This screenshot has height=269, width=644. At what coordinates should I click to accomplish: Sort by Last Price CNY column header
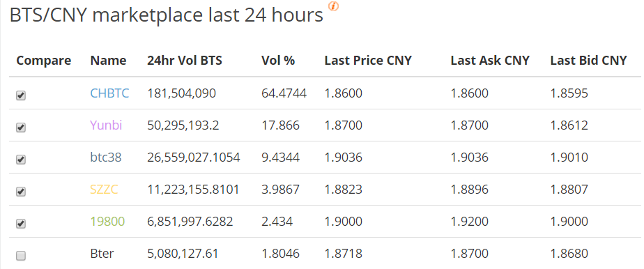click(368, 61)
